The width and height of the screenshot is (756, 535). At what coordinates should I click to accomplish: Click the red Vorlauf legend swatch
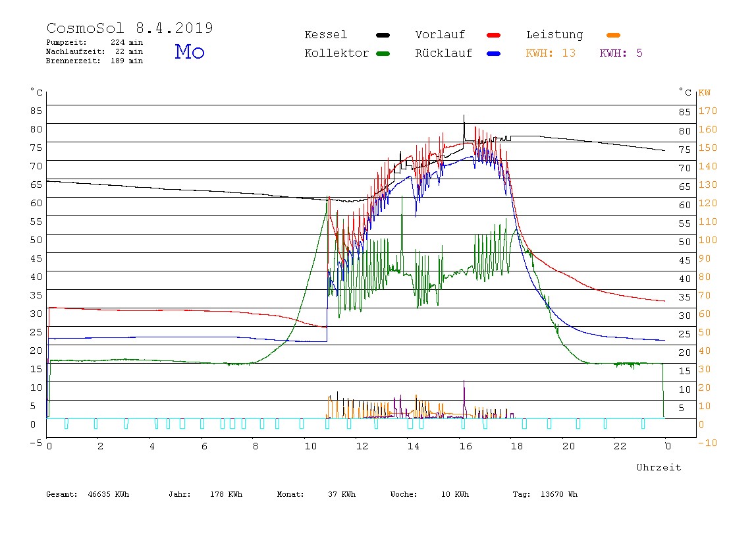click(x=494, y=35)
